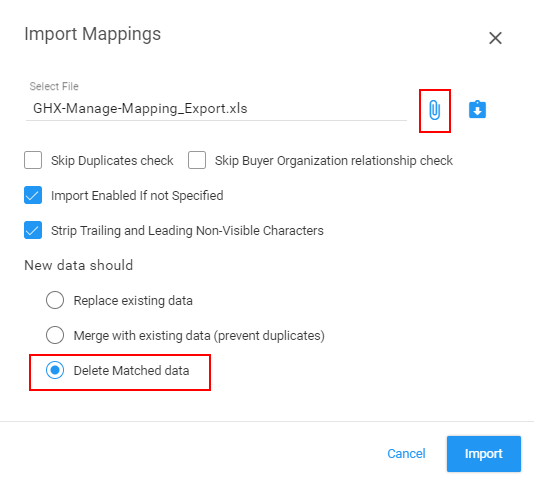Click the Select File field label
This screenshot has width=534, height=482.
(54, 87)
